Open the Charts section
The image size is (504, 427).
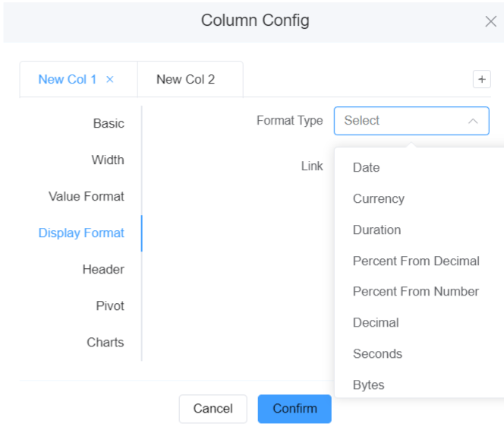106,342
